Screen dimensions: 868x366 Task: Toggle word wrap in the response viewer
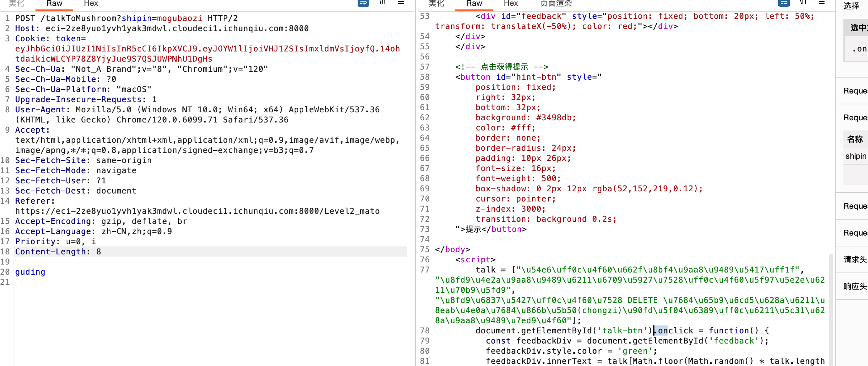(x=784, y=3)
